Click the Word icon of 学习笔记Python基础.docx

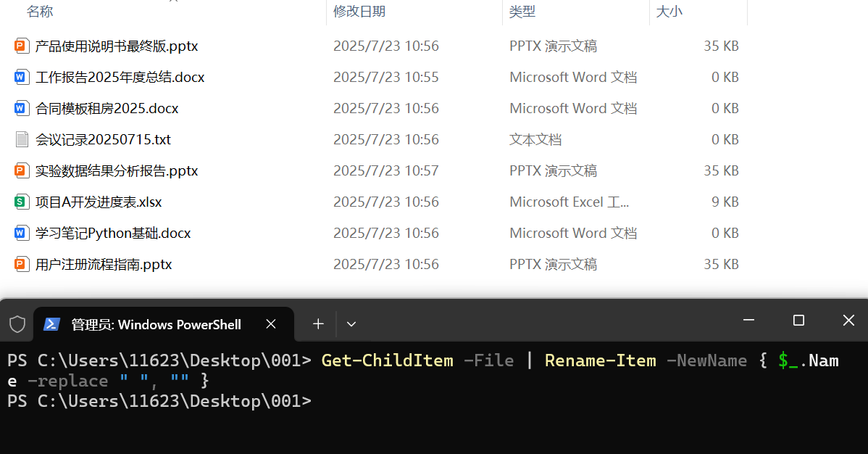pyautogui.click(x=21, y=233)
